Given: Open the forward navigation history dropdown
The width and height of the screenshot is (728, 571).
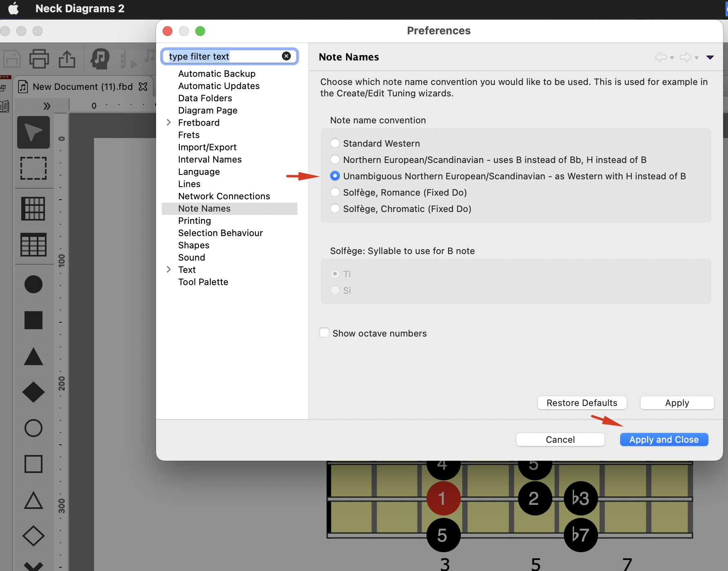Looking at the screenshot, I should click(x=697, y=58).
